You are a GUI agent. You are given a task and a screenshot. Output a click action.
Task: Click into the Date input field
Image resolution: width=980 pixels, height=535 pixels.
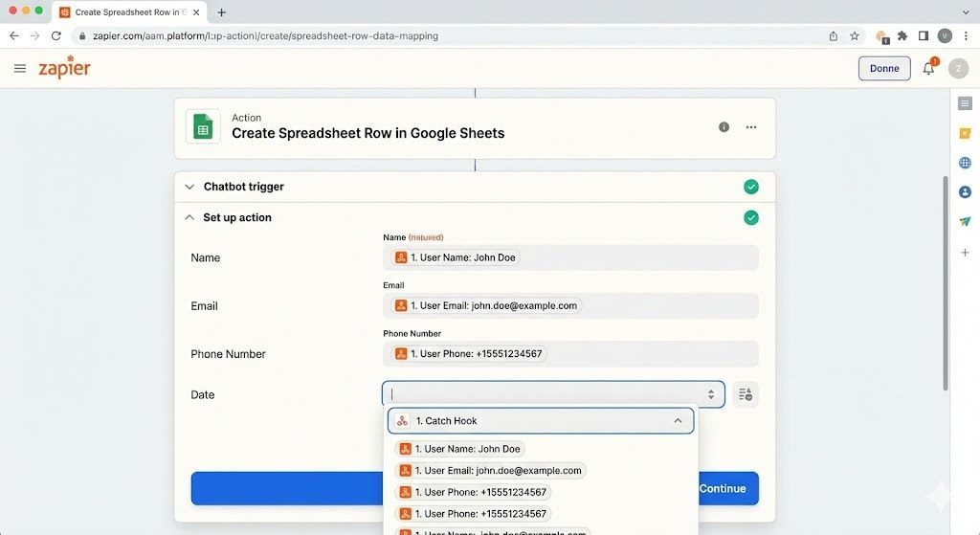click(553, 394)
